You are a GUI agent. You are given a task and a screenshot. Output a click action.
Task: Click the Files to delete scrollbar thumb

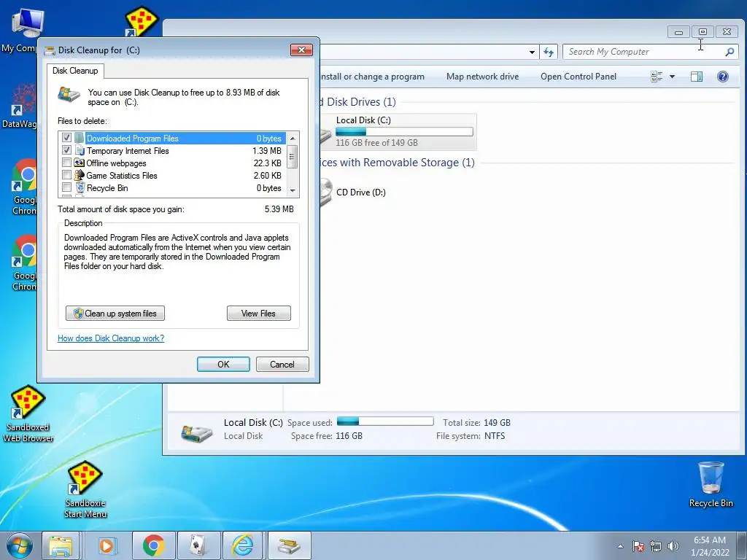[293, 157]
